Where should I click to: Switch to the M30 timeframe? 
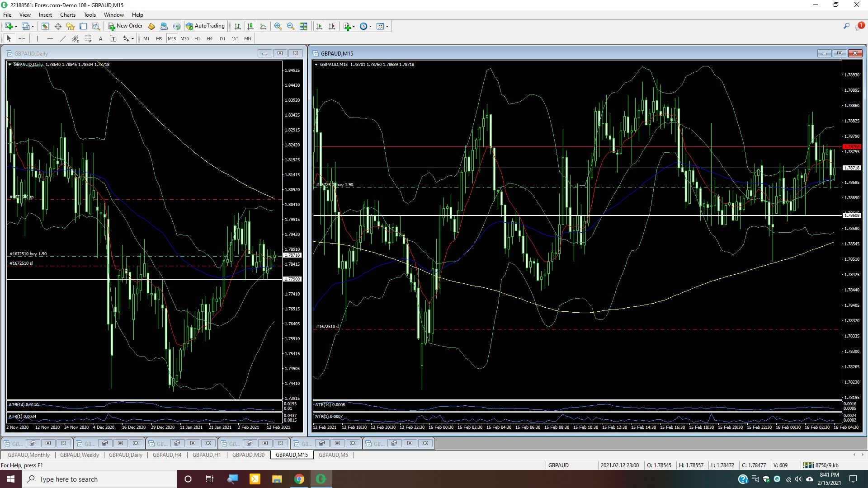(x=184, y=38)
